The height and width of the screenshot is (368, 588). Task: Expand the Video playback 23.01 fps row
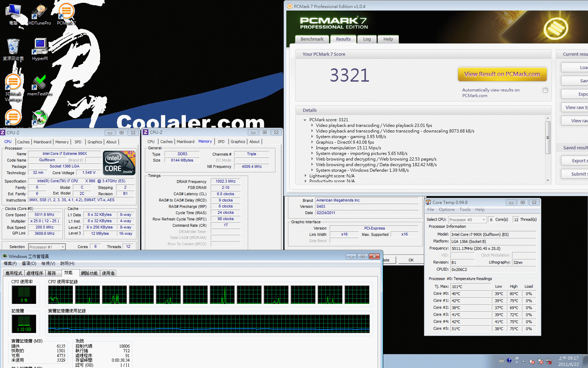click(x=312, y=125)
